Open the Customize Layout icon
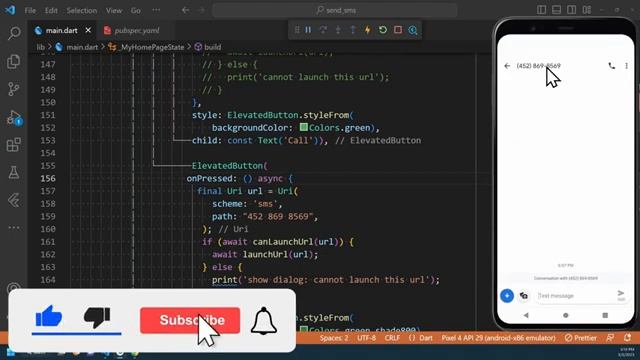The height and width of the screenshot is (360, 640). point(587,10)
